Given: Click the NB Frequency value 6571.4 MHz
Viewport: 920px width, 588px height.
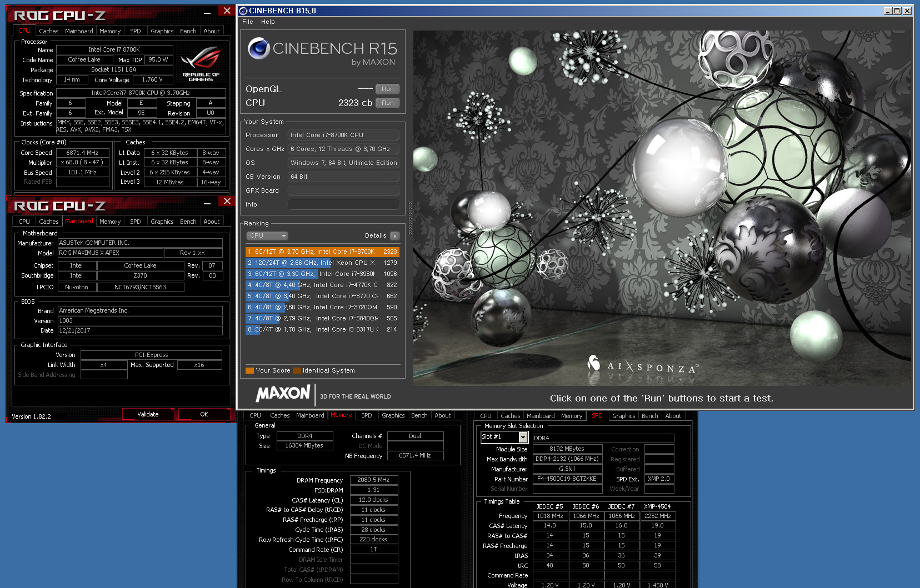Looking at the screenshot, I should (x=415, y=455).
